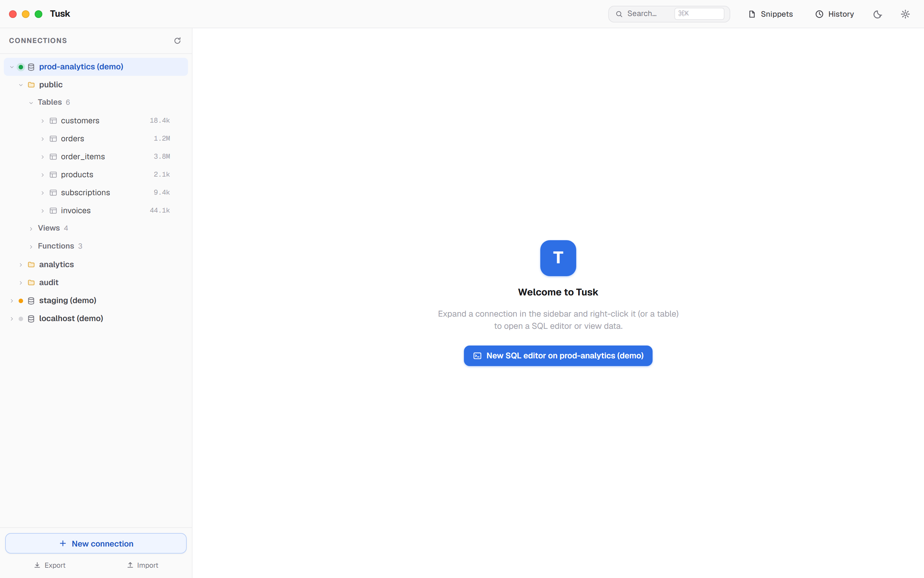Expand the invoices table chevron
Viewport: 924px width, 578px height.
click(42, 211)
